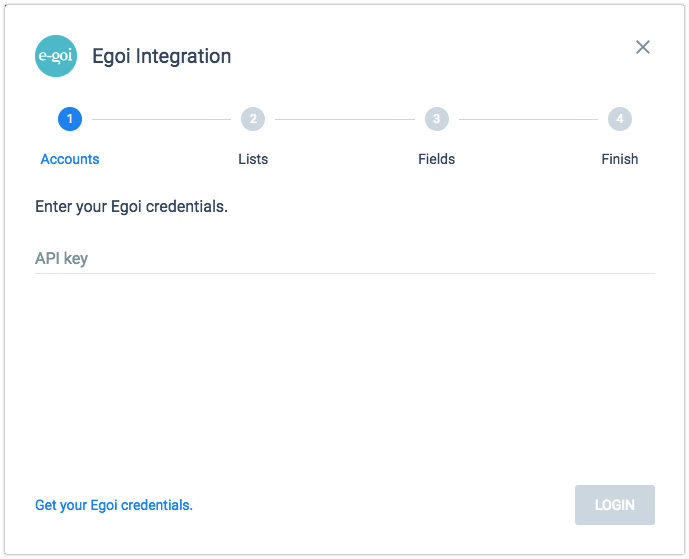This screenshot has height=559, width=689.
Task: Open the Get your Egoi credentials link
Action: 114,505
